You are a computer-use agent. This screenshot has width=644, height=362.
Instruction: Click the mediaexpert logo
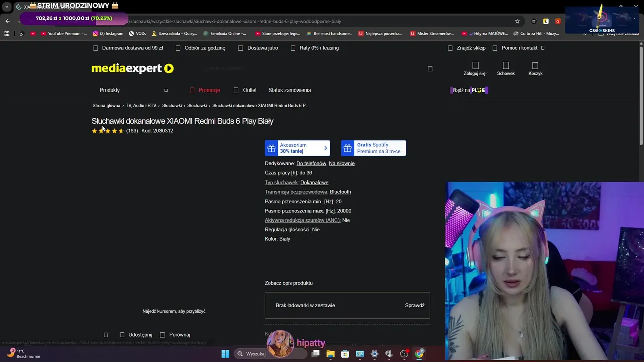132,68
